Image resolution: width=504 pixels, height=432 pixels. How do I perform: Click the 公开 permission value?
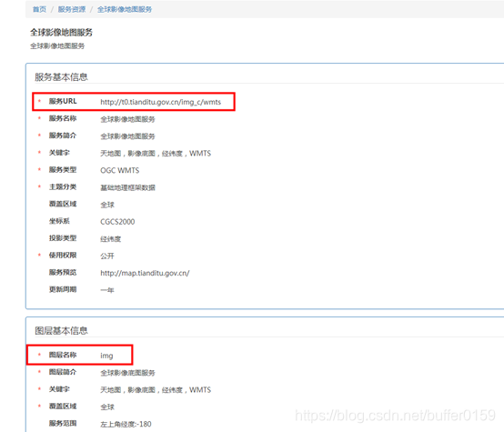click(x=107, y=256)
